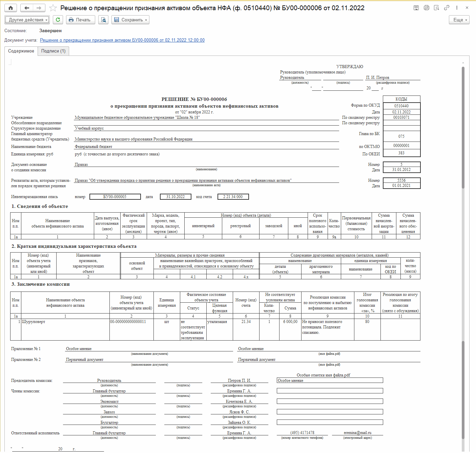Select commission member Яснов Ф. С.
Screen dimensions: 476x453
(x=239, y=412)
